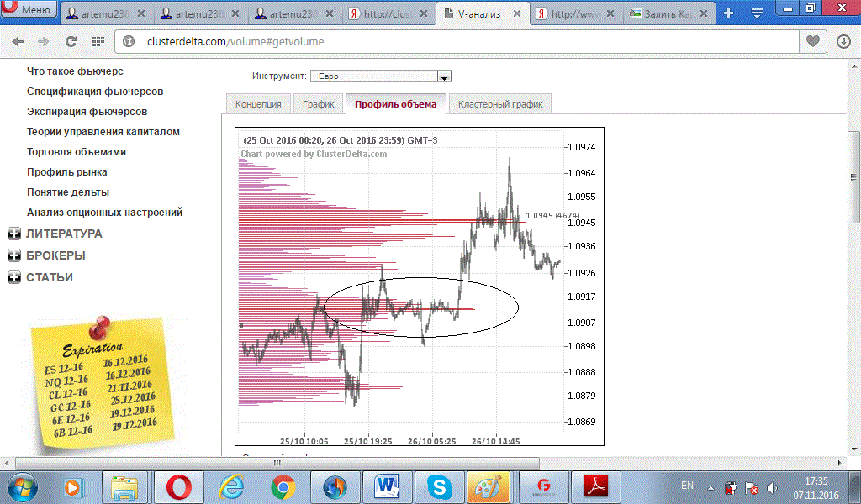861x504 pixels.
Task: Click the ЛИТЕРАТУРА heading text
Action: coord(64,234)
